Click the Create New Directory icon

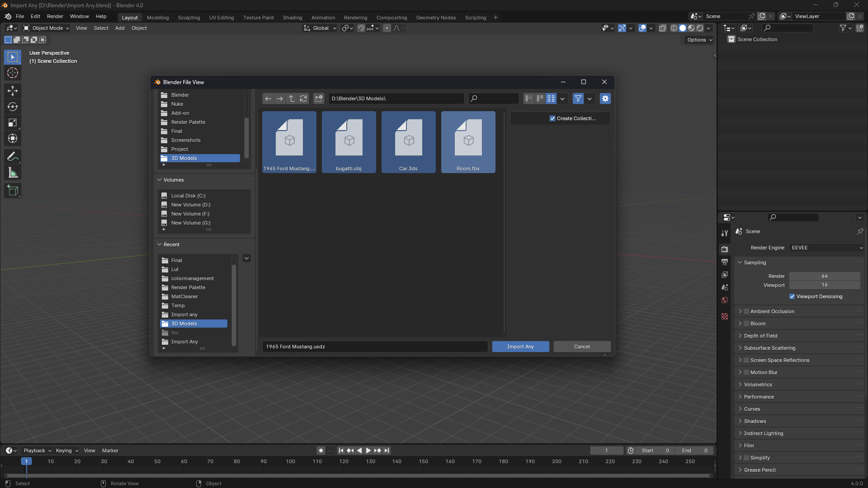[x=319, y=99]
